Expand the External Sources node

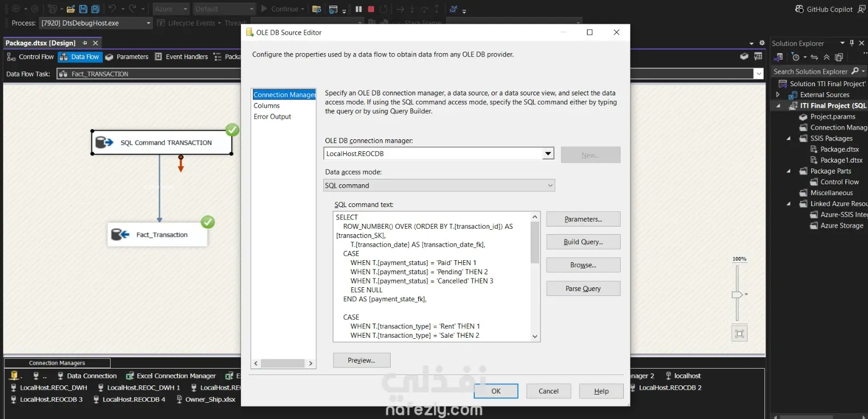coord(778,94)
